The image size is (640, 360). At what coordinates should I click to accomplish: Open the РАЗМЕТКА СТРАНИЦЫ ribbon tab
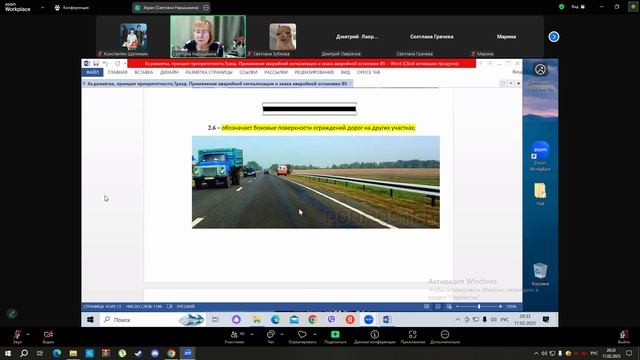[209, 72]
